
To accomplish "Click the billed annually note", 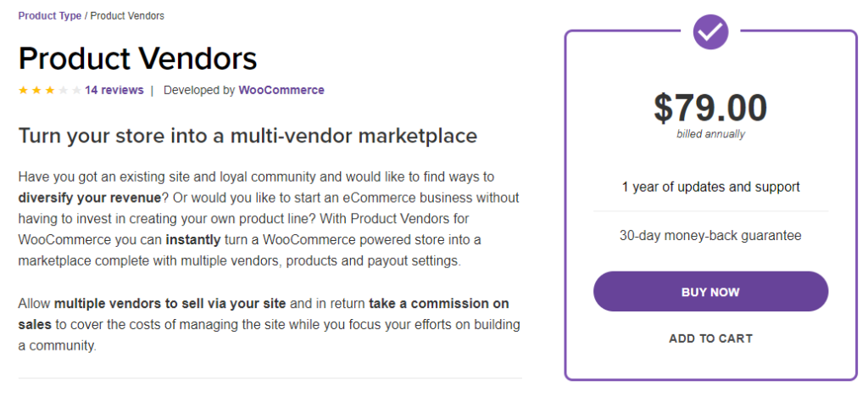I will pyautogui.click(x=710, y=134).
